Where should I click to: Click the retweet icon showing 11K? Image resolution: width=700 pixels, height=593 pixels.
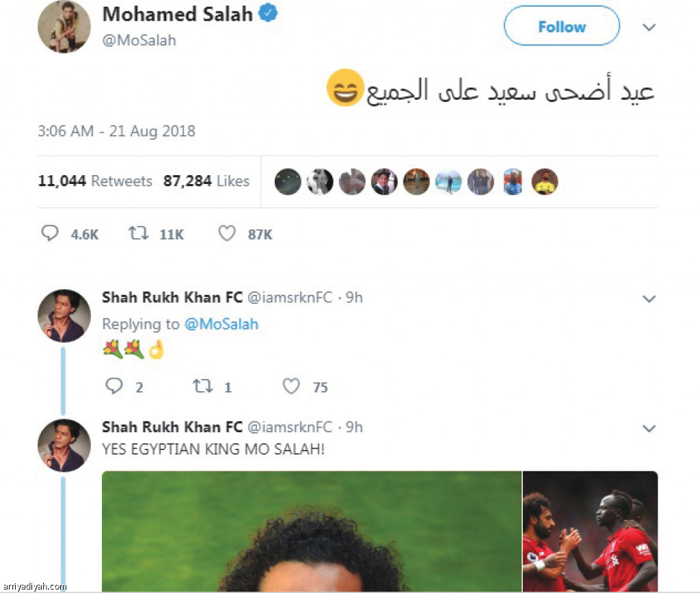pyautogui.click(x=138, y=233)
